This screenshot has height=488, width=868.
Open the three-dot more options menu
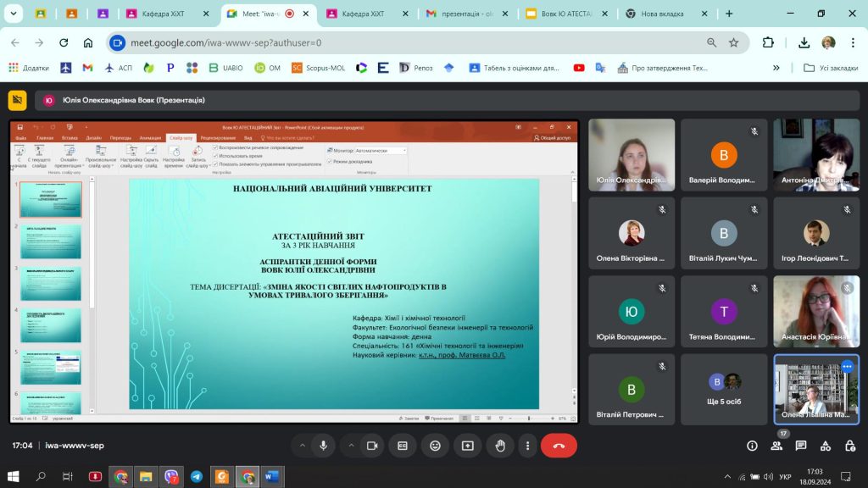[526, 446]
